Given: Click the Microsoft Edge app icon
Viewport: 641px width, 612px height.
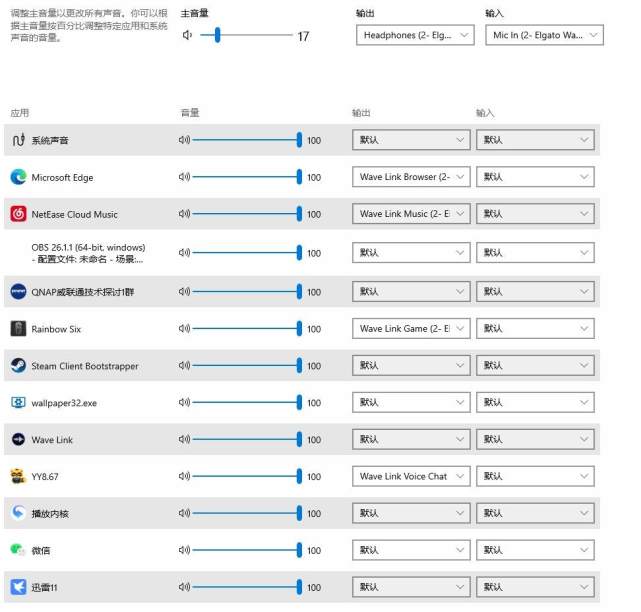Looking at the screenshot, I should point(18,177).
